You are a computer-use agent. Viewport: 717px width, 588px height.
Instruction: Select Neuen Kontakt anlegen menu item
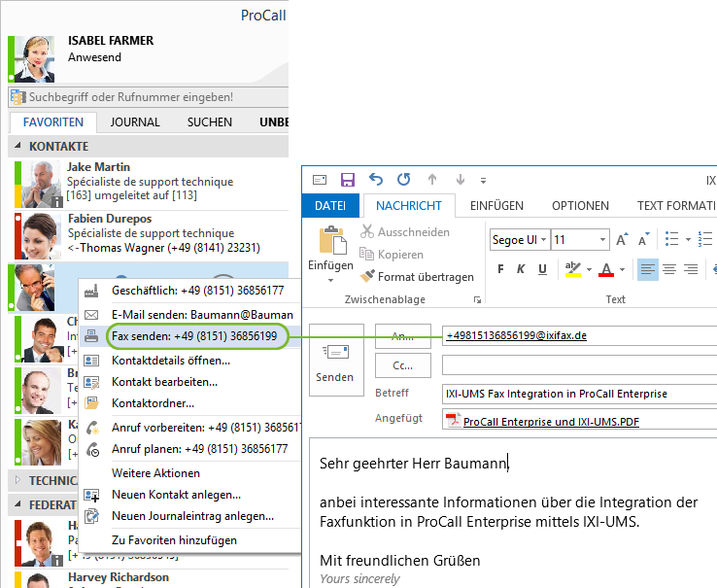(189, 495)
